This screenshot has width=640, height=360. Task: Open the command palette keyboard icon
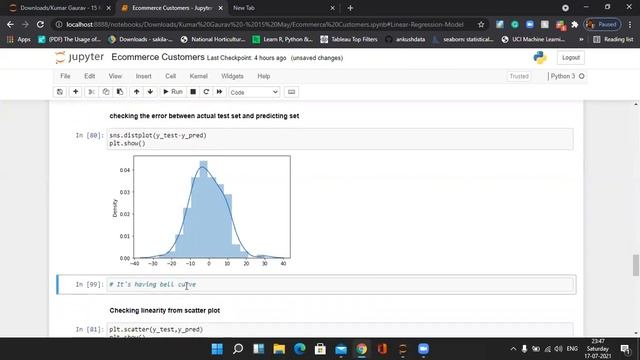(x=291, y=92)
